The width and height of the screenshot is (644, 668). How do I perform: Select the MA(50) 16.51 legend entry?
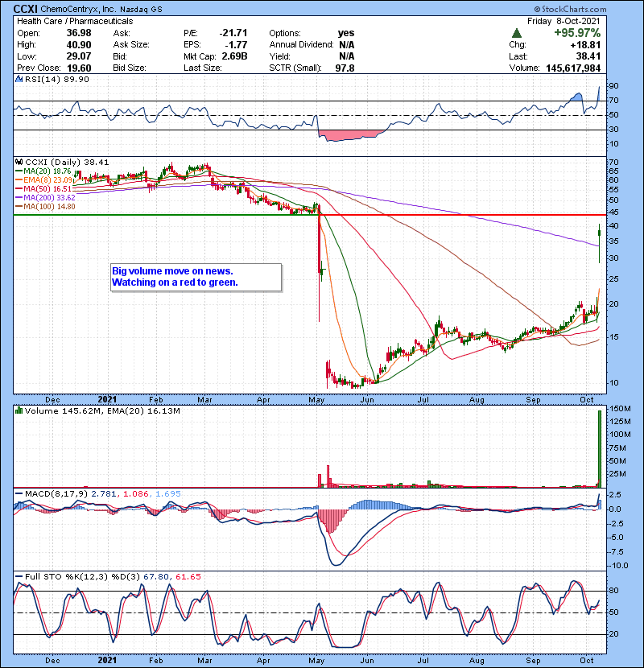pos(43,188)
